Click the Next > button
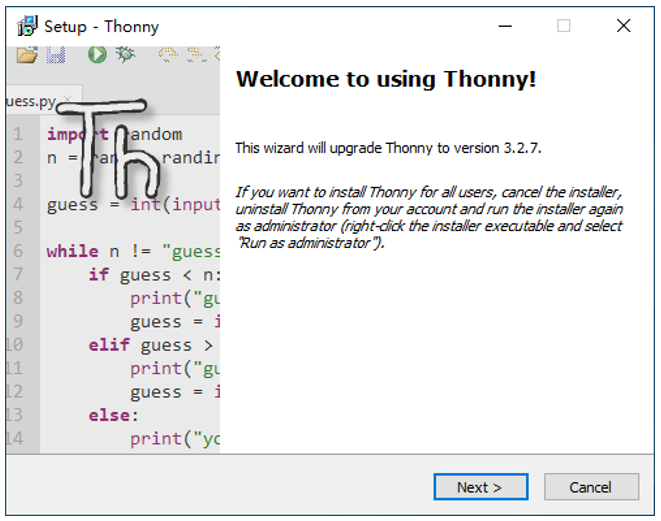661x521 pixels. coord(481,487)
